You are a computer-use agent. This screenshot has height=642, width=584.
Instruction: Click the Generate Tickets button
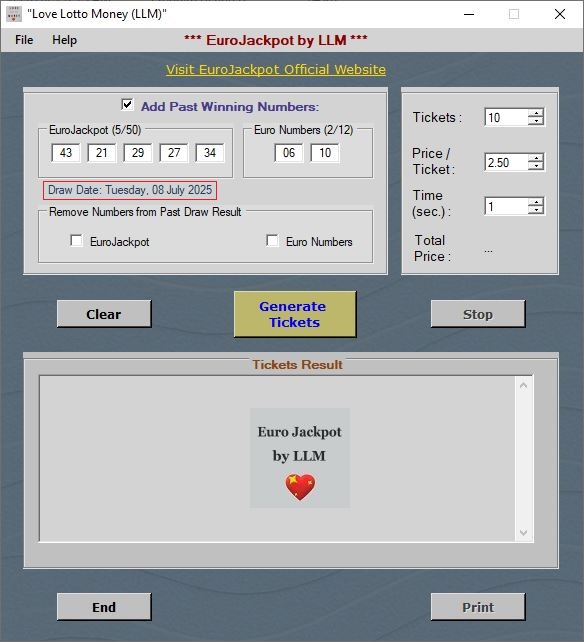295,314
